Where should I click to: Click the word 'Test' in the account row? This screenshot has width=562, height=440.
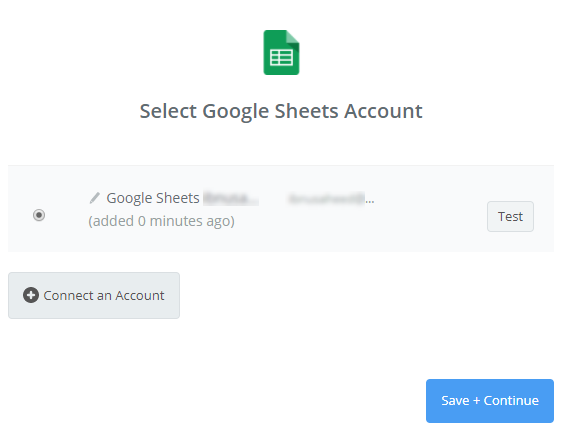click(x=510, y=216)
